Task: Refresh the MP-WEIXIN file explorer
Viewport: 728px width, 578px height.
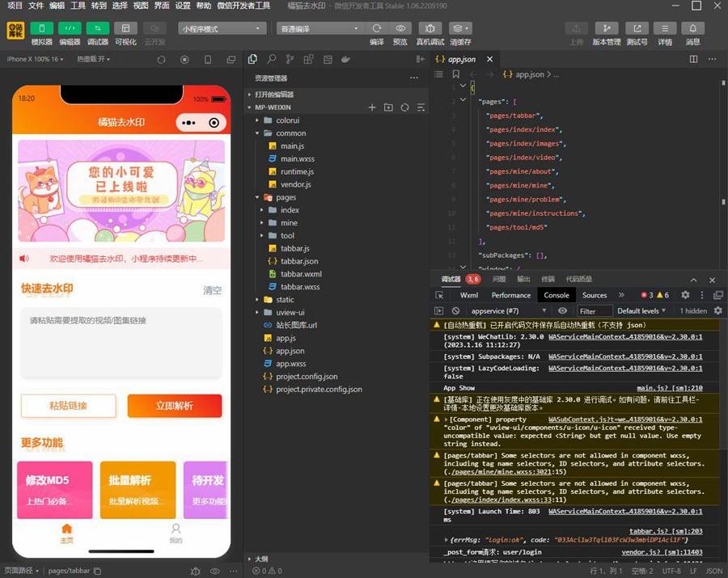Action: (x=405, y=108)
